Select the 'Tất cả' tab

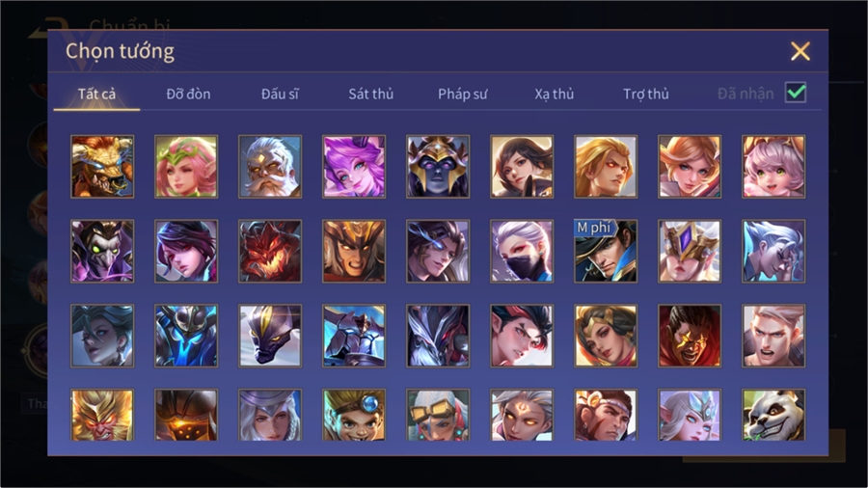coord(96,95)
